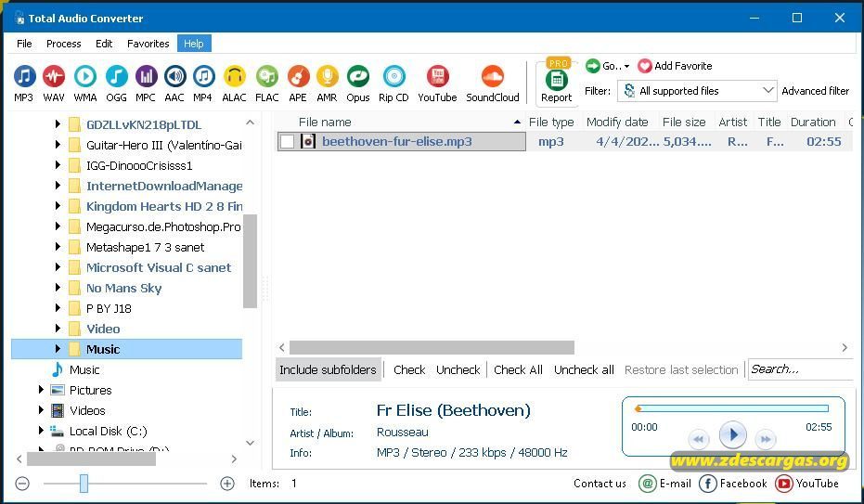Click into the Search field
Image resolution: width=864 pixels, height=504 pixels.
point(800,369)
